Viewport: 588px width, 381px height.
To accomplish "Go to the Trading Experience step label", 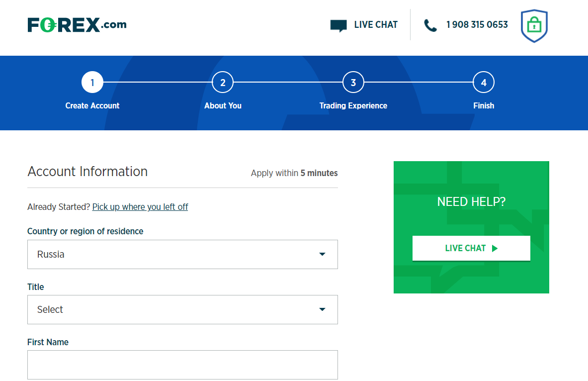I will [x=353, y=105].
